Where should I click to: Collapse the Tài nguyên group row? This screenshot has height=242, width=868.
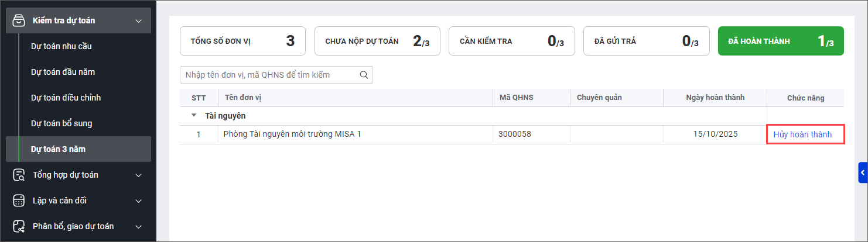[194, 116]
